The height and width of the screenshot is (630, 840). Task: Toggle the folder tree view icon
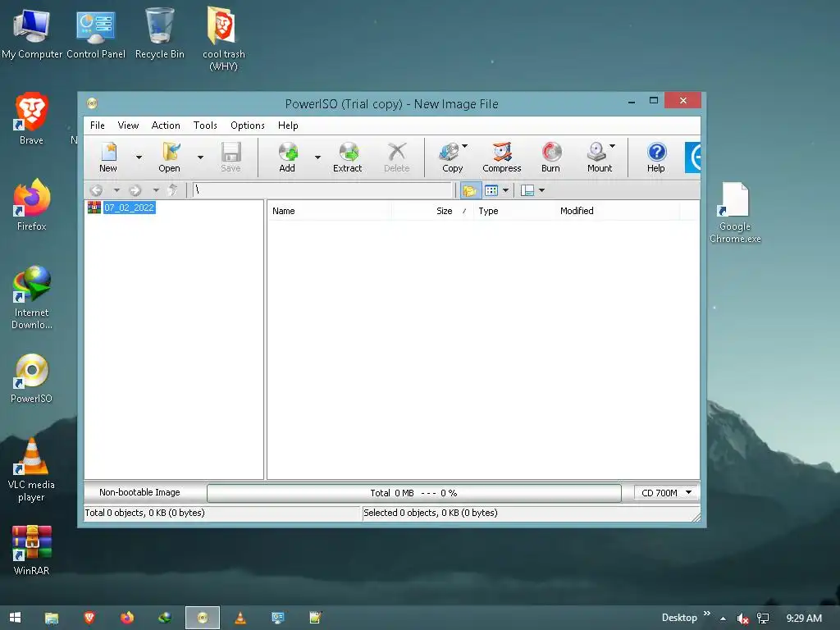[470, 190]
